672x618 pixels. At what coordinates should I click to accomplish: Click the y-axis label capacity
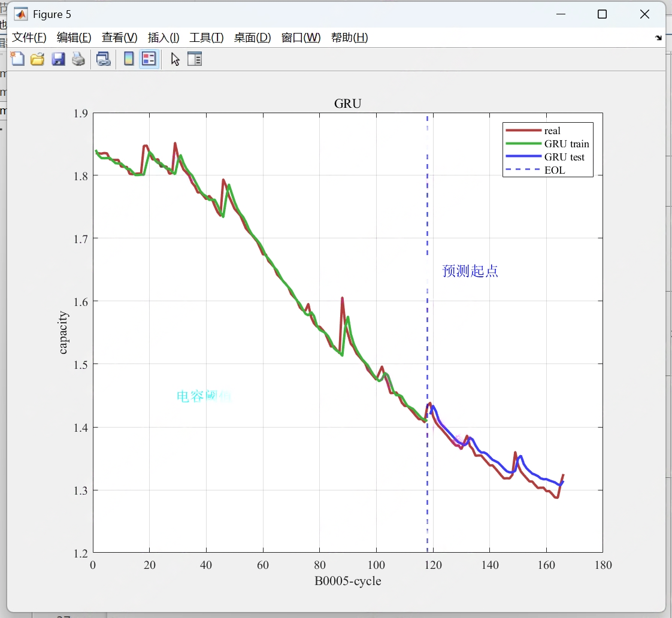63,332
